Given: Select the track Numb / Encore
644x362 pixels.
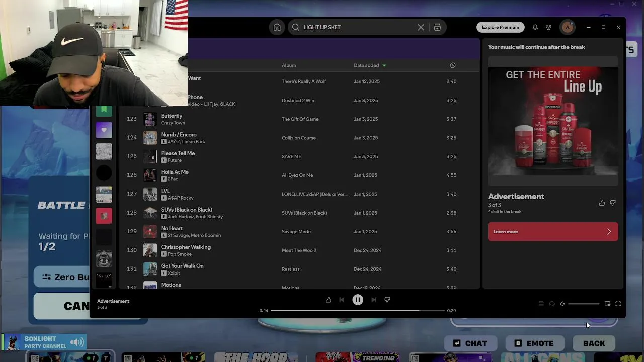Looking at the screenshot, I should (179, 134).
